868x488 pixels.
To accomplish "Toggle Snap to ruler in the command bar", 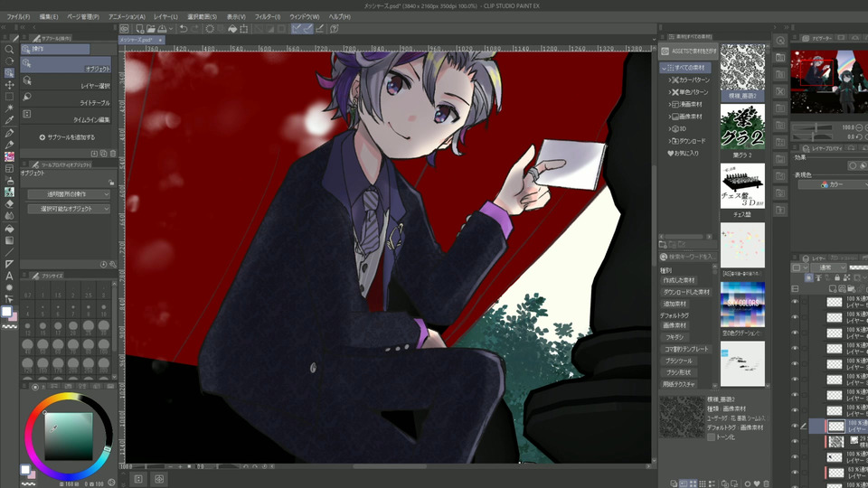I will pyautogui.click(x=297, y=29).
